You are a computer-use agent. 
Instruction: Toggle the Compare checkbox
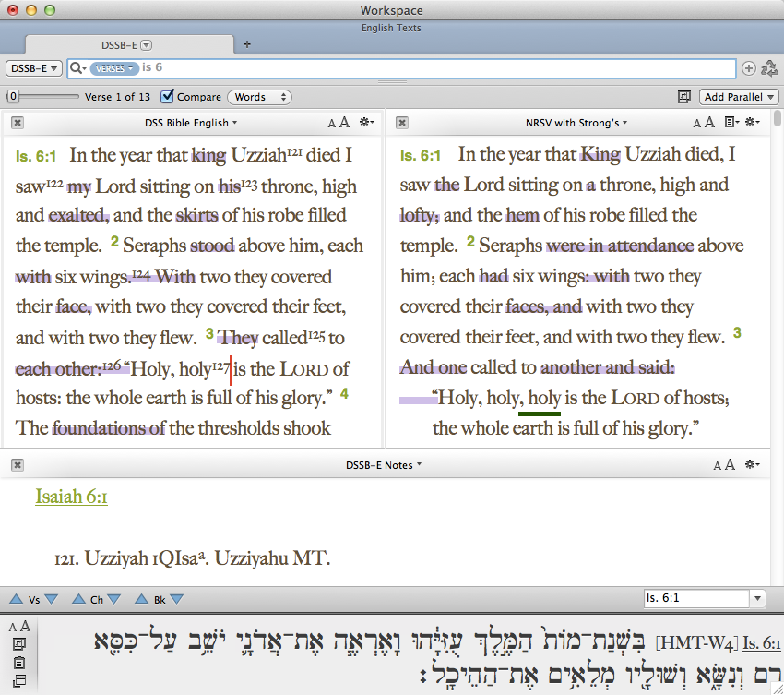coord(167,96)
